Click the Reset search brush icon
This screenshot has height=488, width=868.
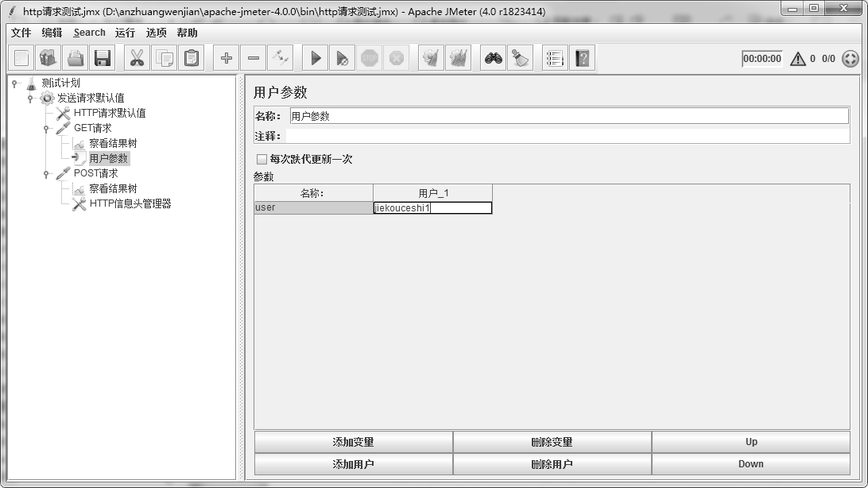[521, 58]
